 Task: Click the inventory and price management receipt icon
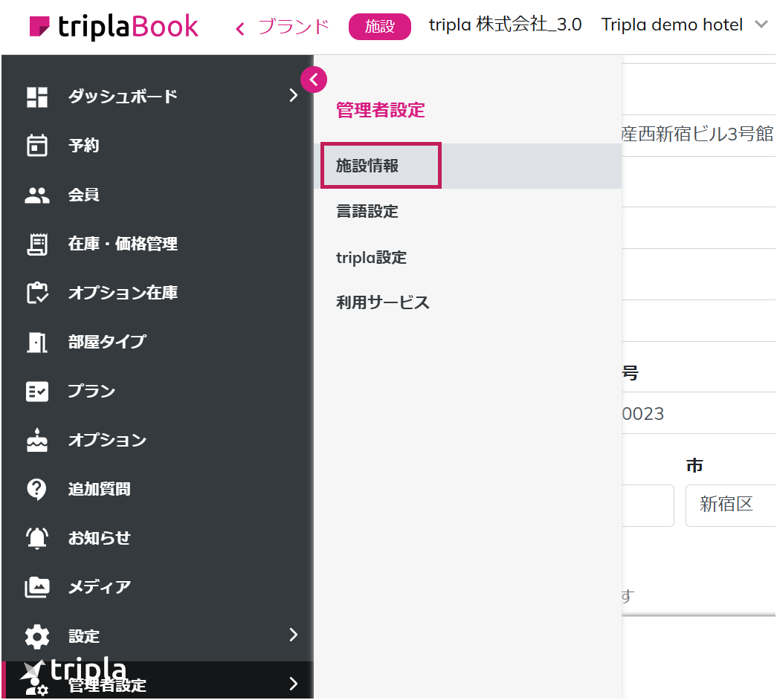[x=37, y=244]
